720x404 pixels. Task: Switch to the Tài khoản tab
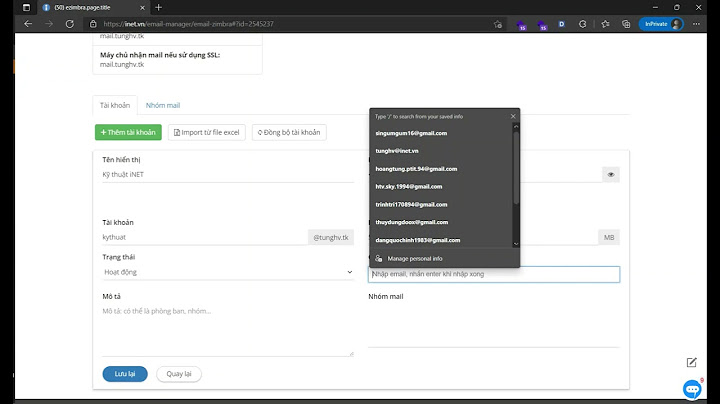point(115,105)
